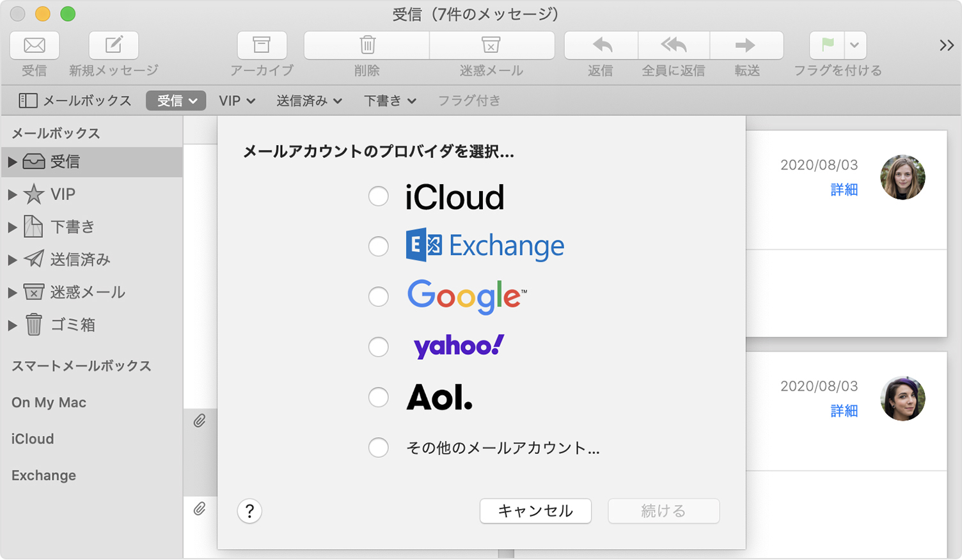Viewport: 962px width, 560px height.
Task: Click the Aol. provider logo
Action: click(440, 397)
